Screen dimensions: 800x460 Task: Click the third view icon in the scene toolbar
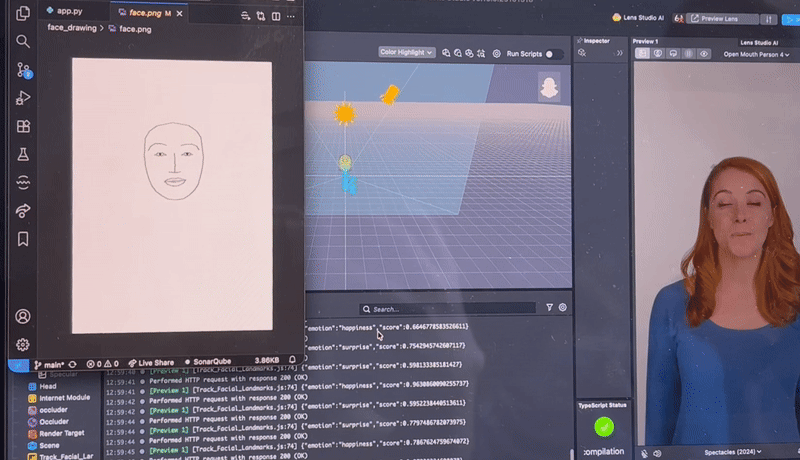(469, 53)
